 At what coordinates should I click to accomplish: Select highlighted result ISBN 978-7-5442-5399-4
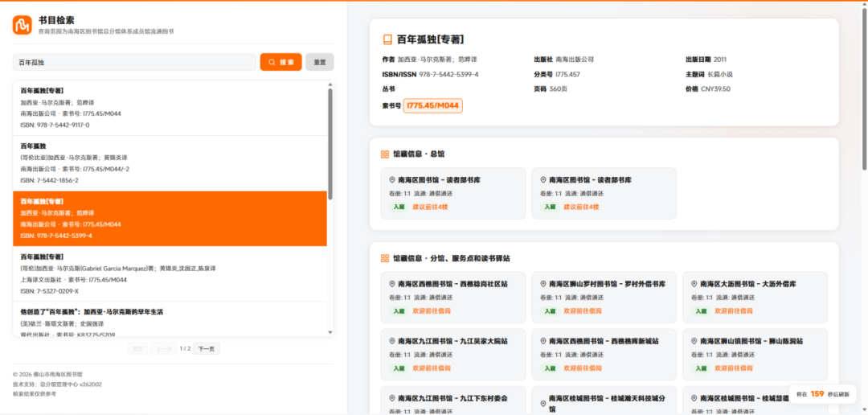click(170, 219)
